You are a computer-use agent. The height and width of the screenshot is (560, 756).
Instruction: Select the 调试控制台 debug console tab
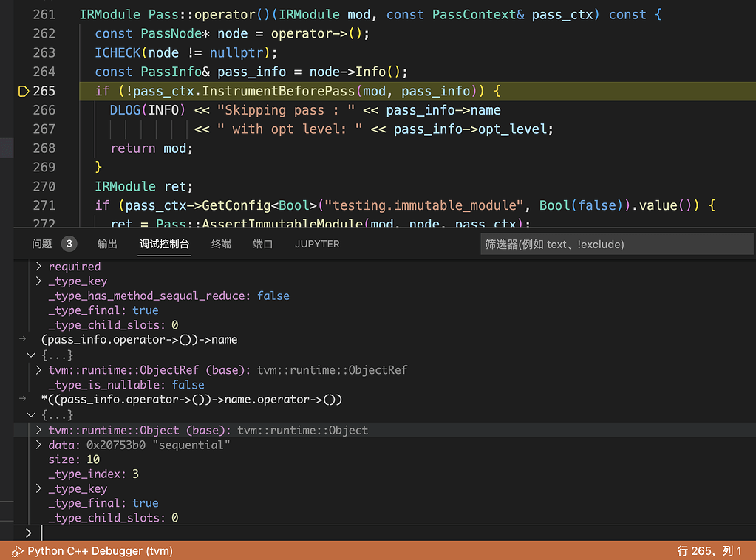click(x=164, y=244)
